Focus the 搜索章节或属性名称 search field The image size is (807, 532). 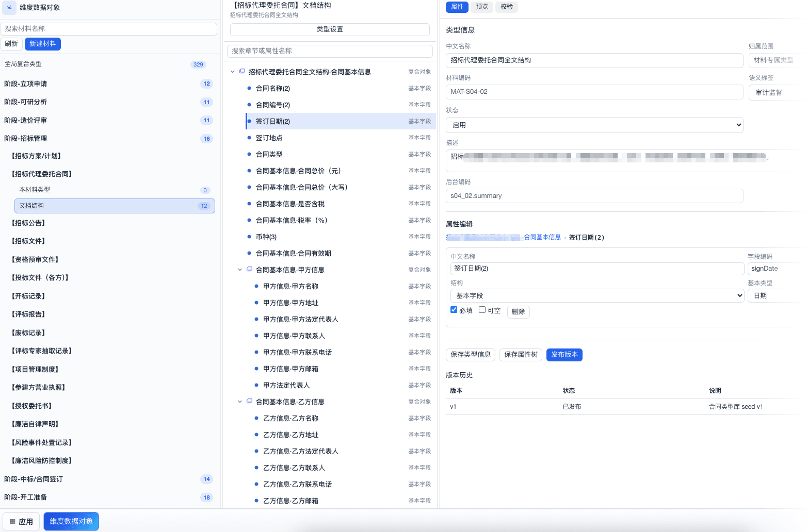coord(330,51)
